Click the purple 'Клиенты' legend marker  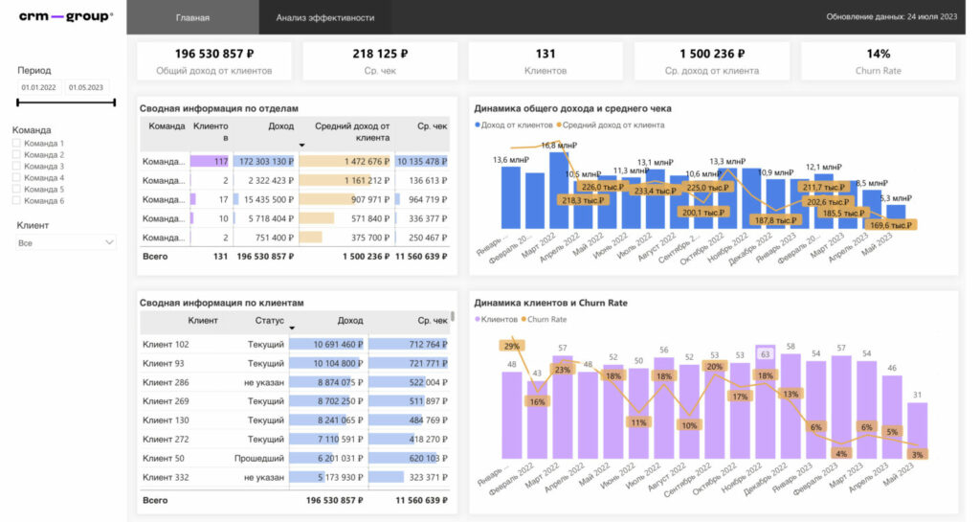(478, 320)
